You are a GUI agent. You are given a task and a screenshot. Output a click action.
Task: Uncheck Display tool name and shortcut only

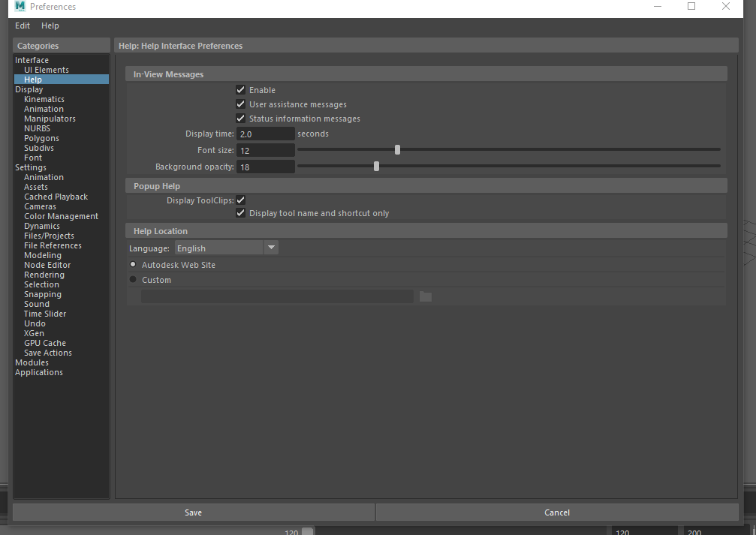pyautogui.click(x=240, y=213)
